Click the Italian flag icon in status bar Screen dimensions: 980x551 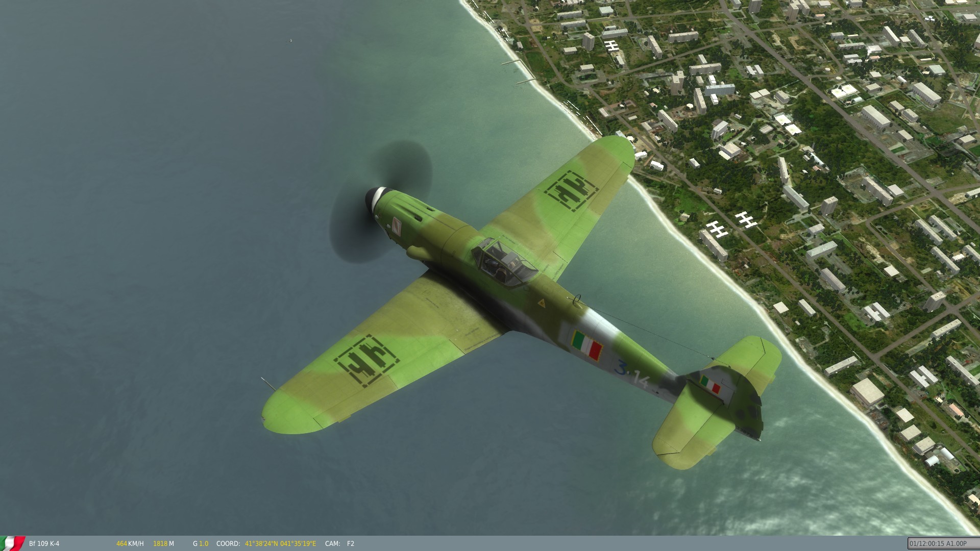tap(13, 543)
